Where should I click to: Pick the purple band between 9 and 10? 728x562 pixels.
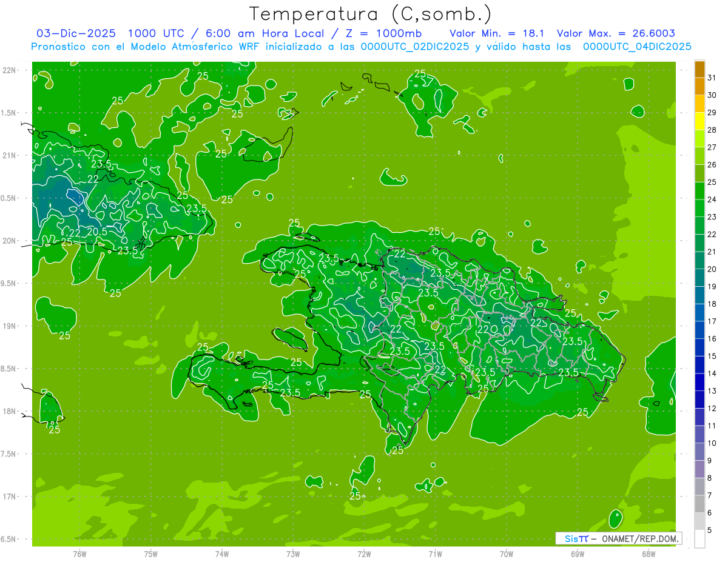click(699, 452)
